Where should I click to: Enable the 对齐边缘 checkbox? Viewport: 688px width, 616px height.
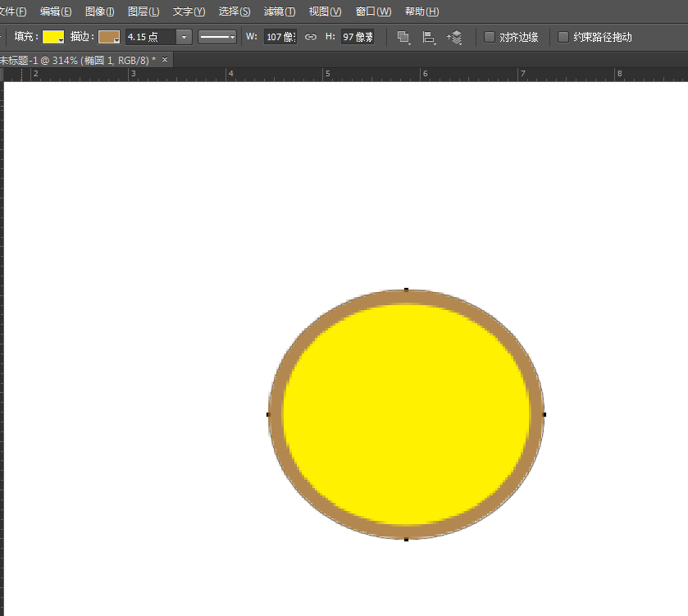(490, 37)
